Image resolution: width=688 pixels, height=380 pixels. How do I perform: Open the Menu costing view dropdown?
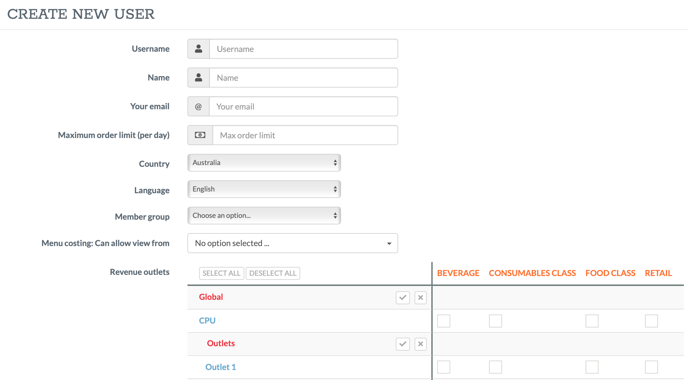[293, 243]
